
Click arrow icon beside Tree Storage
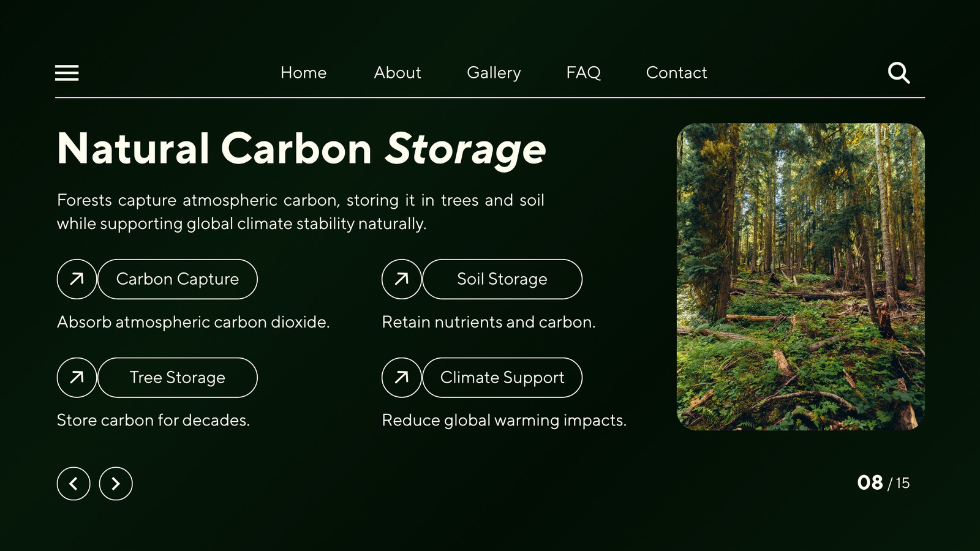coord(77,378)
